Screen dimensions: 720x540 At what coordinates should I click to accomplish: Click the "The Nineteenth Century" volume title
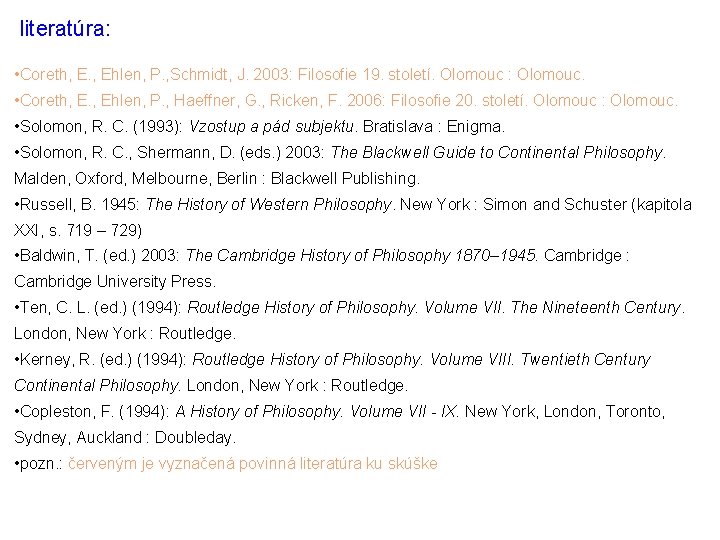point(597,308)
